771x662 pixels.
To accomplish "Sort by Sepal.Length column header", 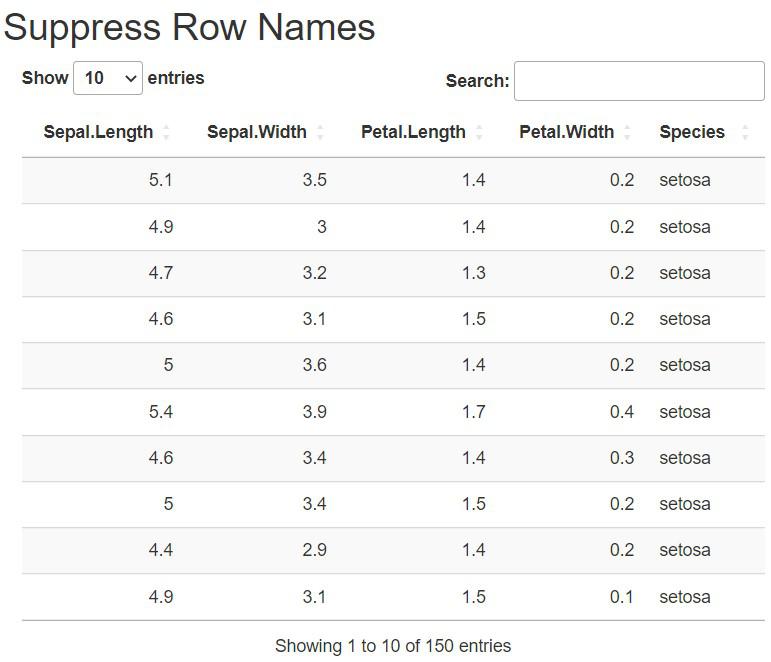I will point(98,132).
